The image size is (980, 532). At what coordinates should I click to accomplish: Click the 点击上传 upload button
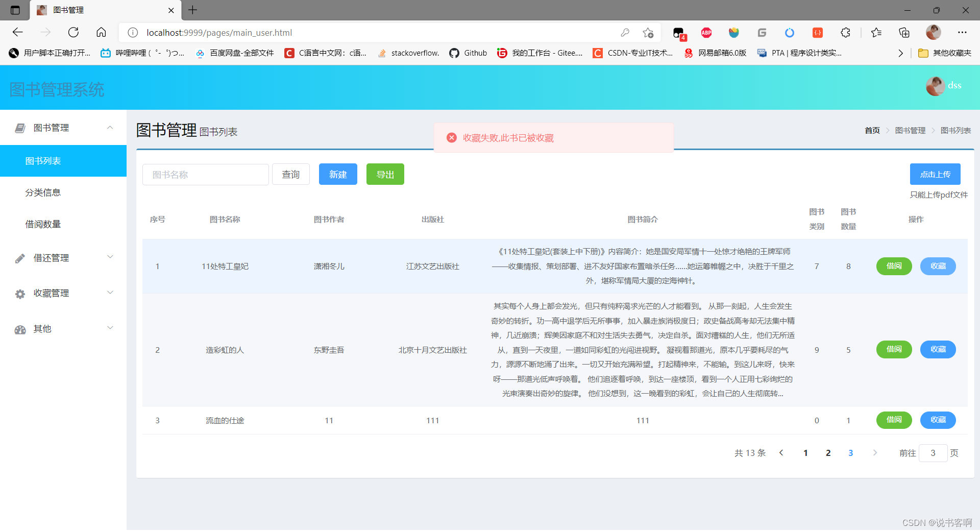pyautogui.click(x=935, y=175)
